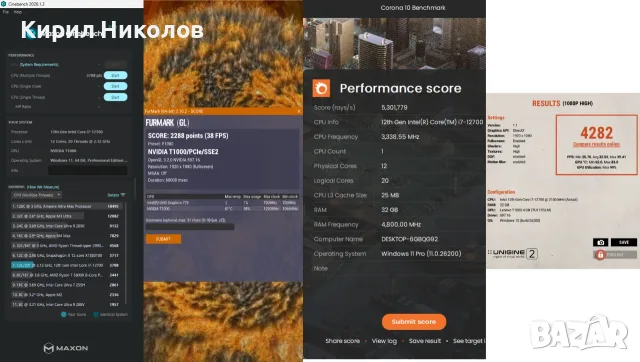Save the Unigine benchmark results
The image size is (640, 362).
[624, 242]
